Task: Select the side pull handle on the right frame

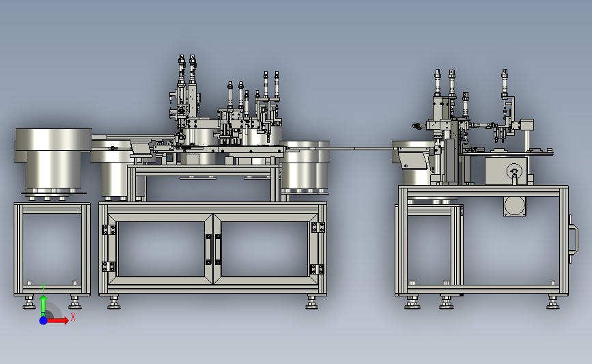Action: click(574, 238)
